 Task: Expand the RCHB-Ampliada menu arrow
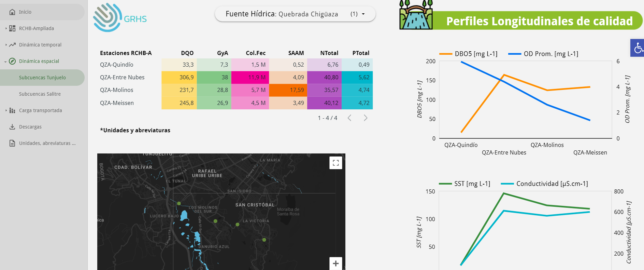[6, 28]
